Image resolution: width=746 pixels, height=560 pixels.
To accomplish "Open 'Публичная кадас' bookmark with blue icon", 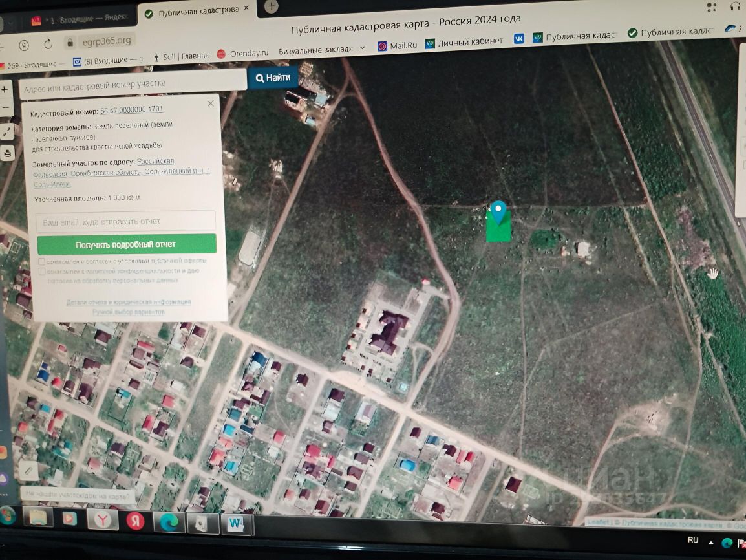I will pos(575,37).
